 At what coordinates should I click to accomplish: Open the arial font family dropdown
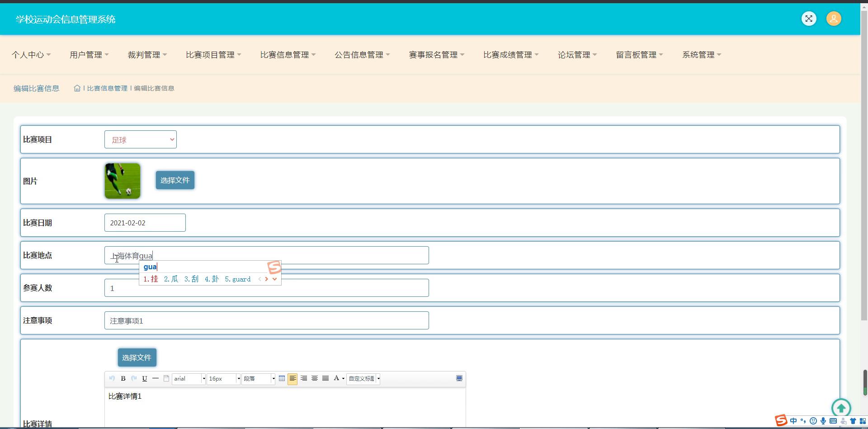tap(189, 378)
